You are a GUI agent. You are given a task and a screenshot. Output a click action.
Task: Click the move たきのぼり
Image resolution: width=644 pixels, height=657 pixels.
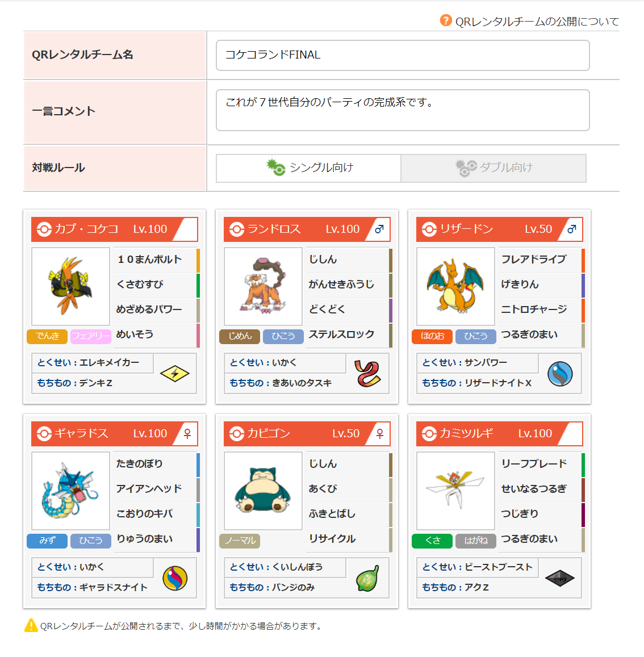tap(140, 464)
